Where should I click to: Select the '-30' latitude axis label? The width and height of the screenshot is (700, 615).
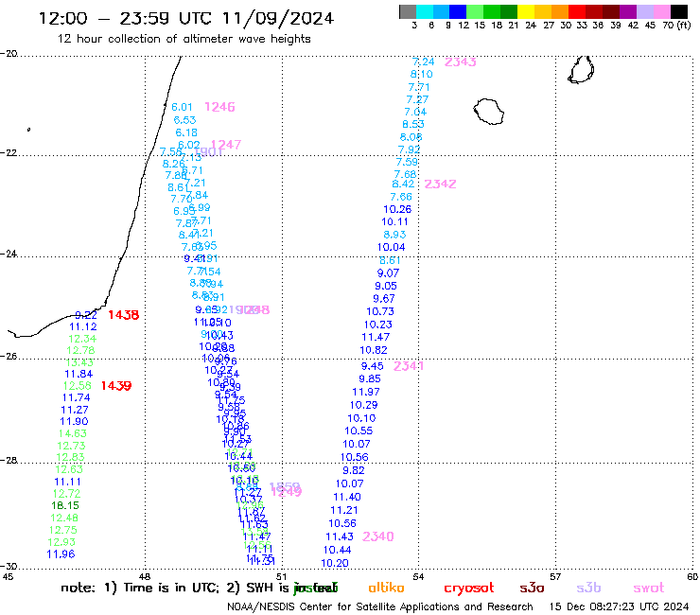pos(9,566)
